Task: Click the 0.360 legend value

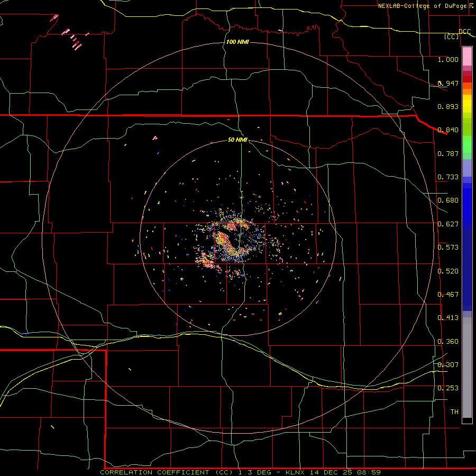Action: [448, 342]
